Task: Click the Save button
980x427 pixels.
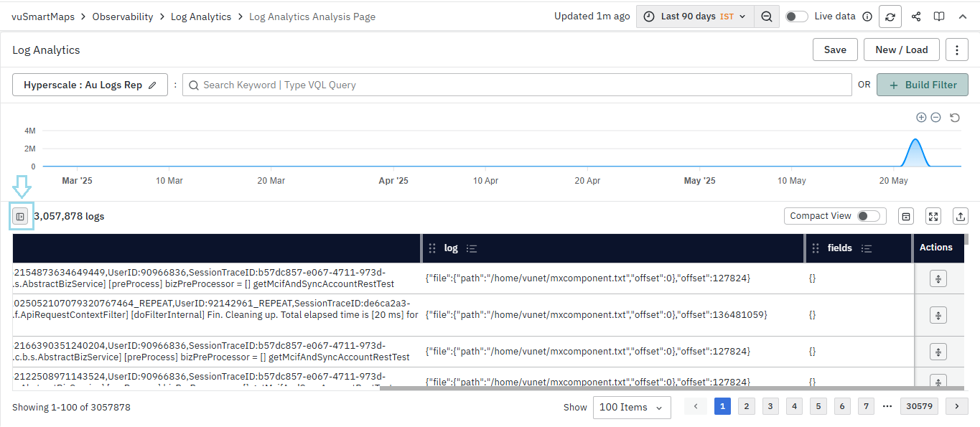Action: [835, 50]
